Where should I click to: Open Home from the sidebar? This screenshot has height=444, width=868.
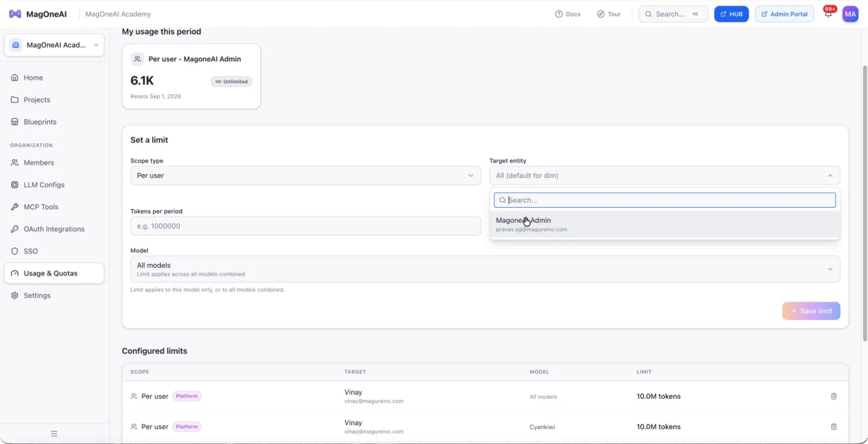pyautogui.click(x=54, y=78)
